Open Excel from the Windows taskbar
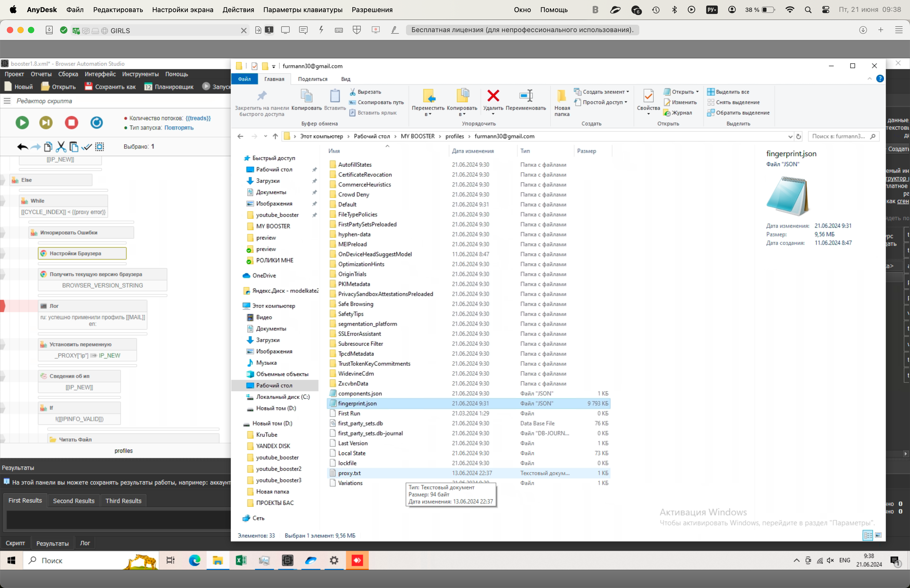Screen dimensions: 910x588 click(x=241, y=560)
